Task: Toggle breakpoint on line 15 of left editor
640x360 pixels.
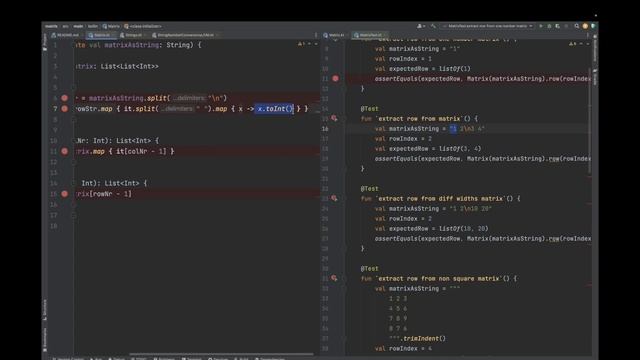Action: click(x=64, y=194)
